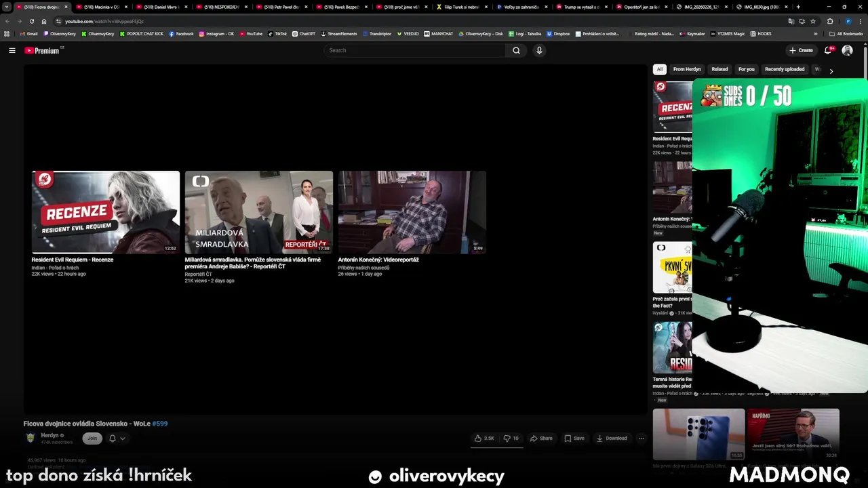The image size is (868, 488).
Task: Open the Dropbox bookmark
Action: pyautogui.click(x=558, y=33)
